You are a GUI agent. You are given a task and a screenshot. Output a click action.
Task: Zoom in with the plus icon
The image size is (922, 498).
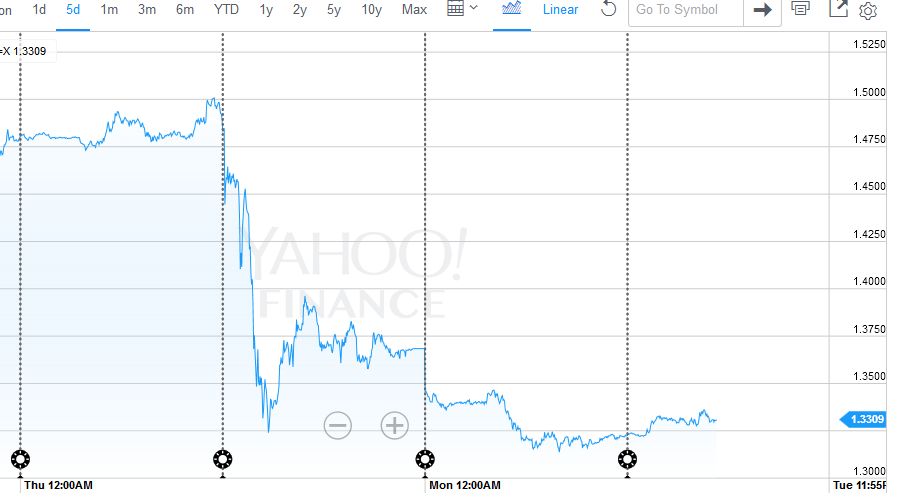(x=395, y=426)
